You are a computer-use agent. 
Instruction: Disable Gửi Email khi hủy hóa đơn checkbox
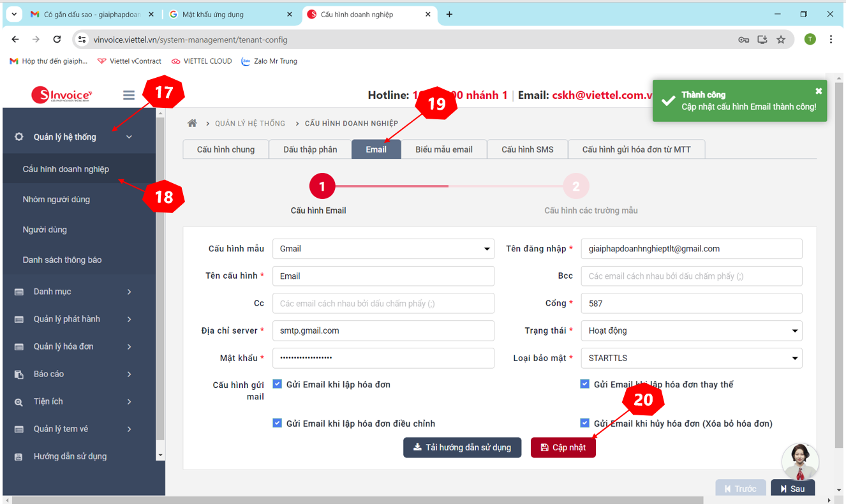584,422
